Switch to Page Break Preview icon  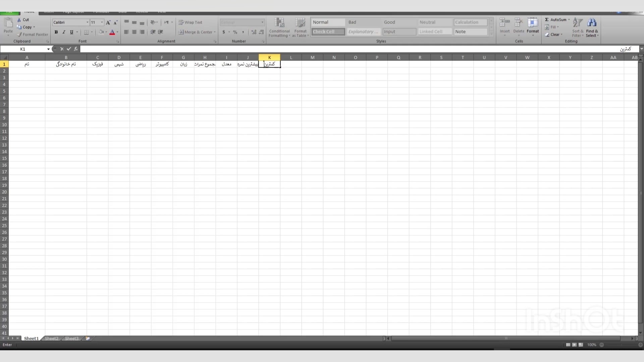coord(581,345)
